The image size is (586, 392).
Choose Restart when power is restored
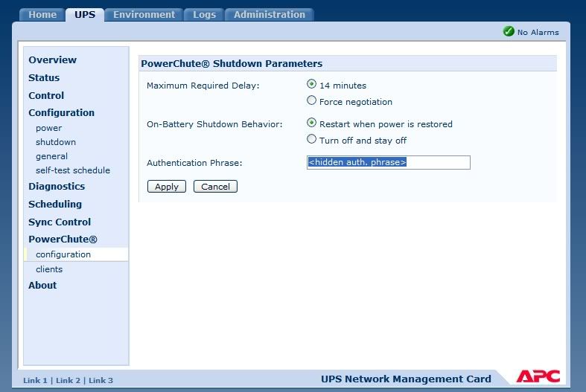(311, 123)
